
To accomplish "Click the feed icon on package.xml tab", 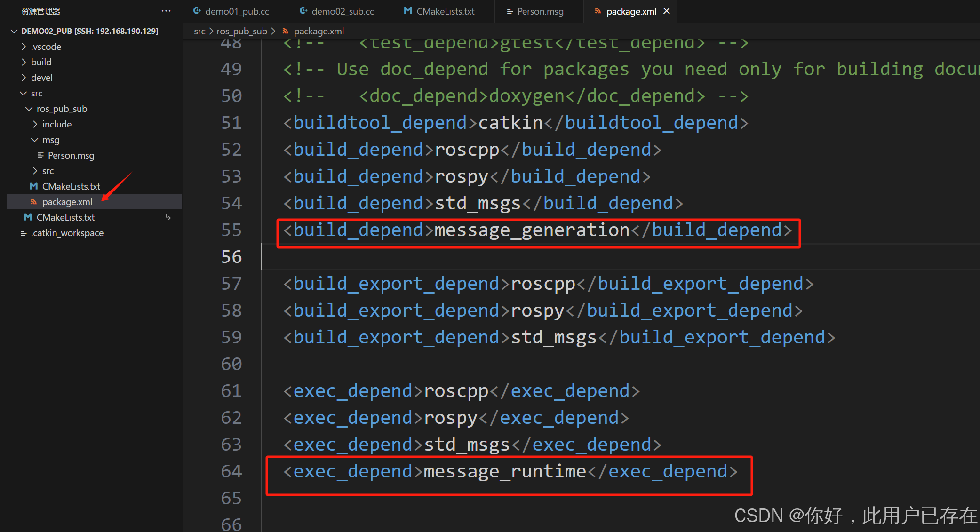I will pyautogui.click(x=598, y=11).
